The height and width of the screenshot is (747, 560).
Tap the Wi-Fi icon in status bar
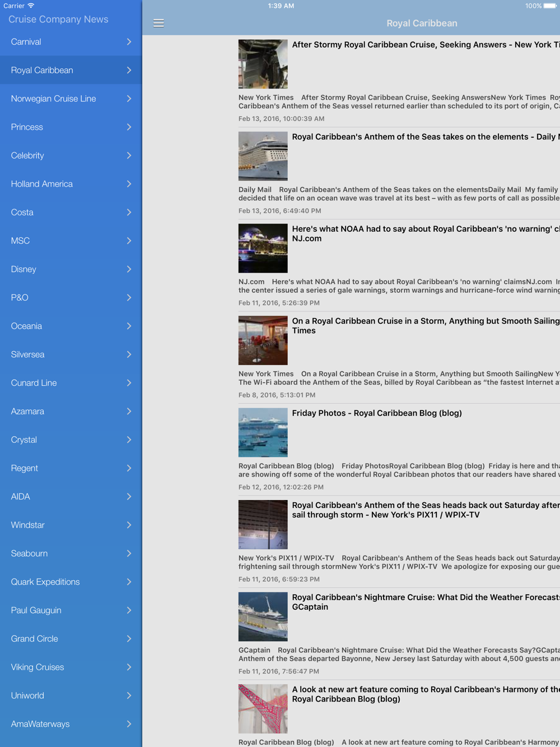[x=31, y=6]
